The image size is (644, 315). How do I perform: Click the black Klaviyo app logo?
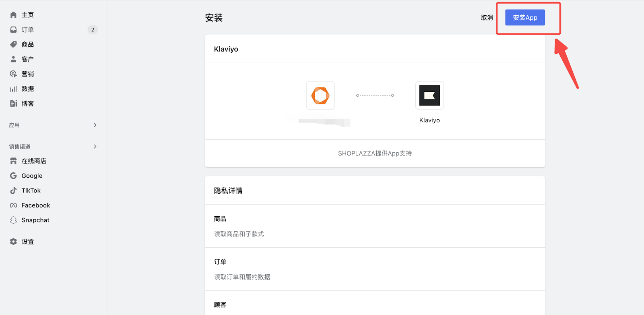click(x=429, y=95)
